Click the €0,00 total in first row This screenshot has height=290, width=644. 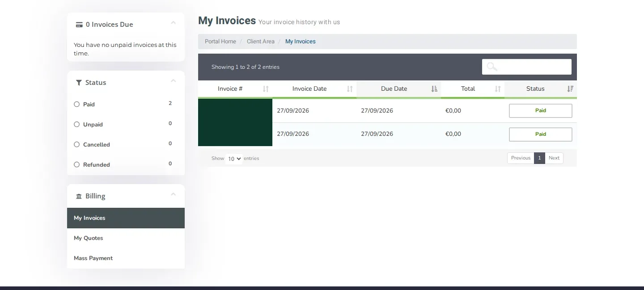[x=453, y=111]
